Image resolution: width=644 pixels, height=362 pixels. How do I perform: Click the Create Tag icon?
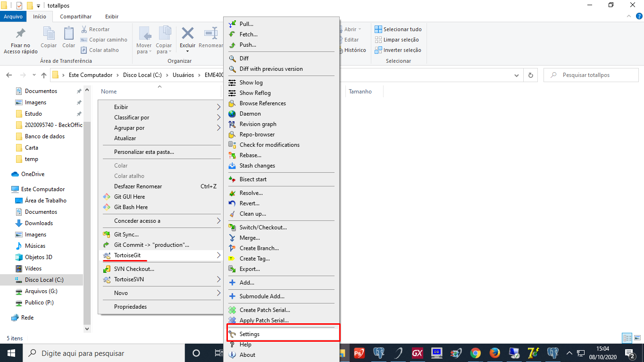click(x=232, y=259)
